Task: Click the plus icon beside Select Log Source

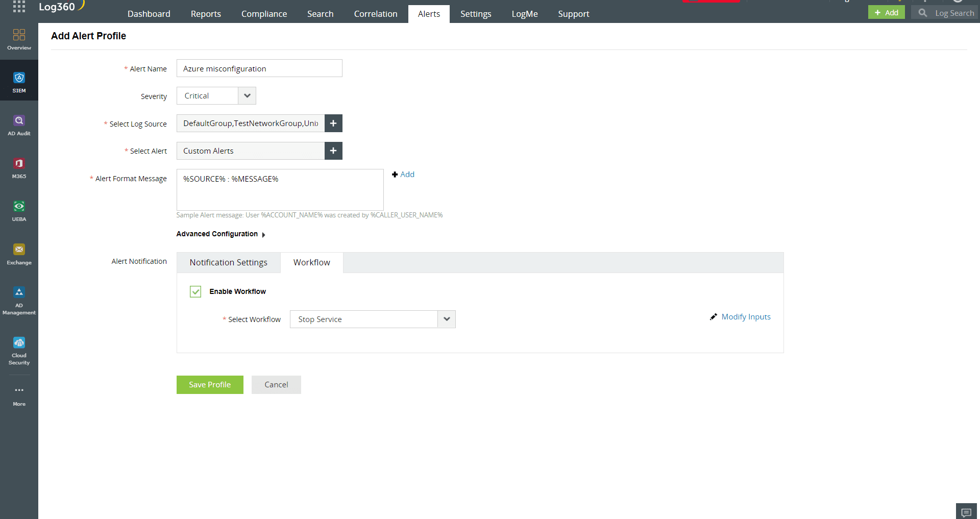Action: (x=333, y=123)
